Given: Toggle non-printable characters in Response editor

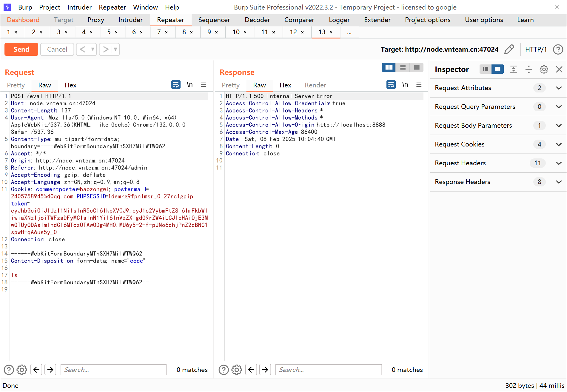Looking at the screenshot, I should coord(405,85).
